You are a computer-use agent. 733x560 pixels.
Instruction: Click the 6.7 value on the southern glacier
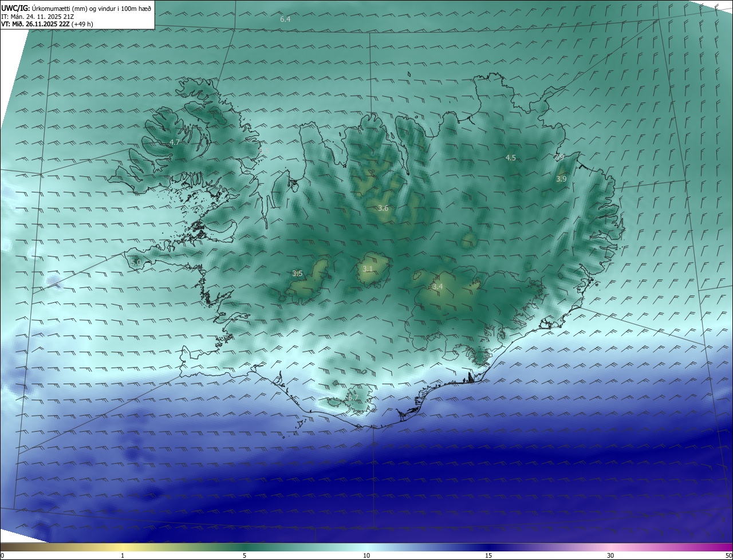coord(353,397)
